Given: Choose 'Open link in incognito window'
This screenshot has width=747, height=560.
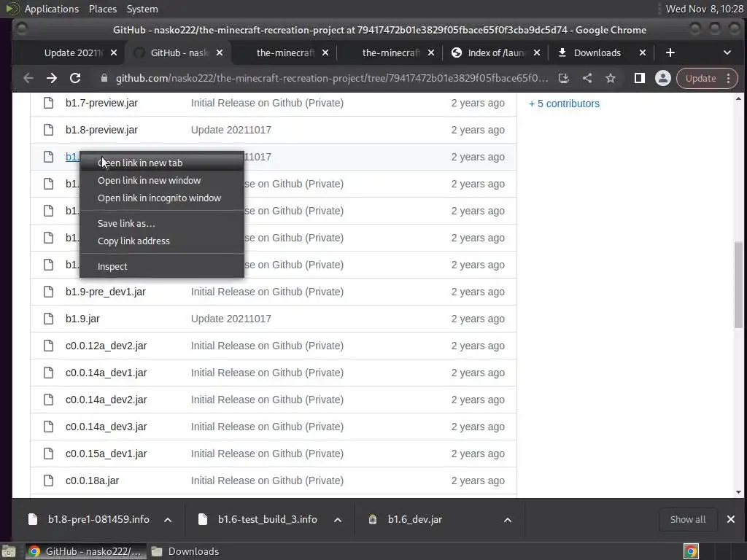Looking at the screenshot, I should click(x=162, y=198).
